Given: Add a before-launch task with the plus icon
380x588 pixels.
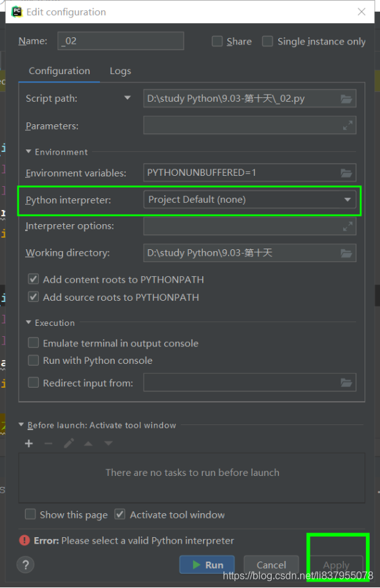Looking at the screenshot, I should coord(28,443).
